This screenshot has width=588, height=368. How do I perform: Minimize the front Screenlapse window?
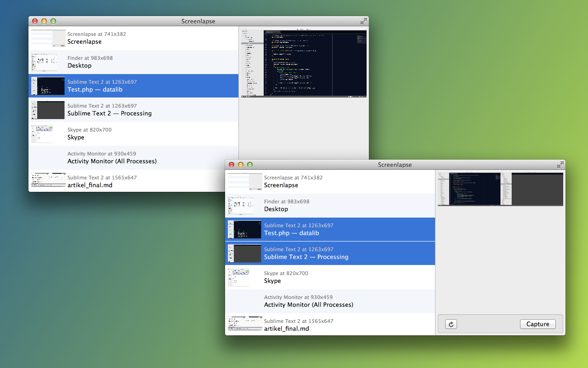point(241,165)
